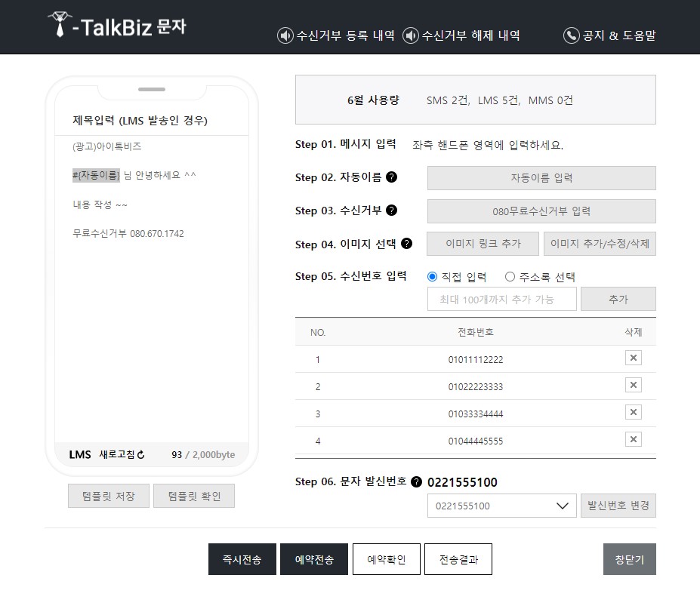Screen dimensions: 700x612
Task: Click the 자동이름 입력 button
Action: click(x=541, y=178)
